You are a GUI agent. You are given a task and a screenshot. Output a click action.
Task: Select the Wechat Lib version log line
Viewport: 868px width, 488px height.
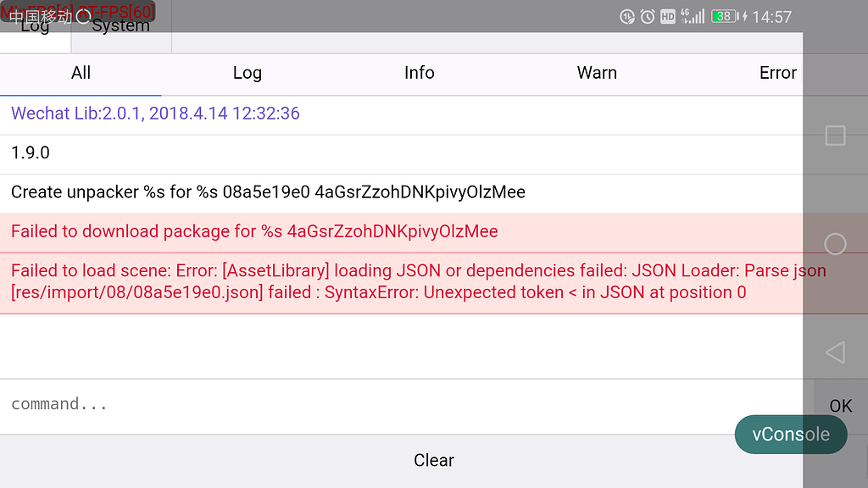pos(155,114)
